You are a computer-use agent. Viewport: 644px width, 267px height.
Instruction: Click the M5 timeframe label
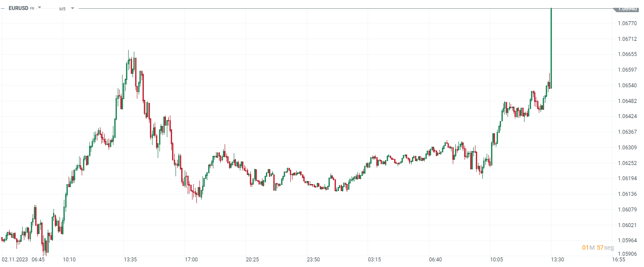click(62, 8)
